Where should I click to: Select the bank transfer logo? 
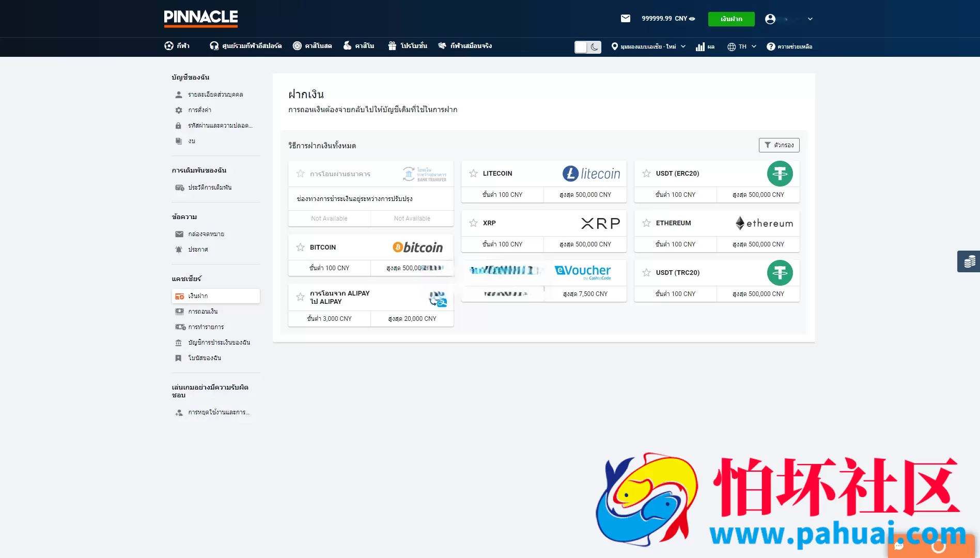424,174
